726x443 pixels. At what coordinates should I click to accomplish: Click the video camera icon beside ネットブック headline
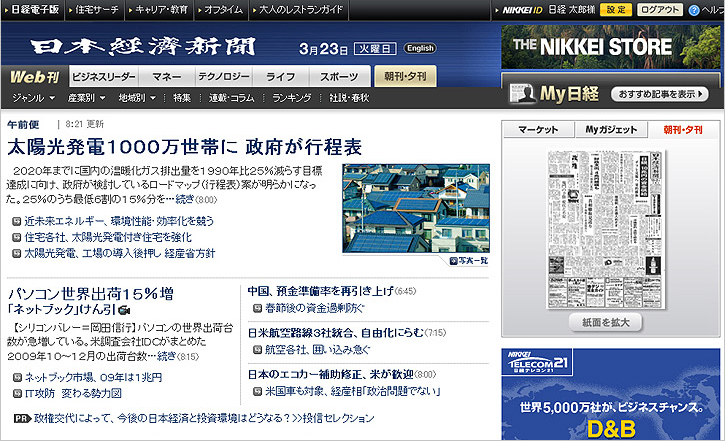coord(124,311)
